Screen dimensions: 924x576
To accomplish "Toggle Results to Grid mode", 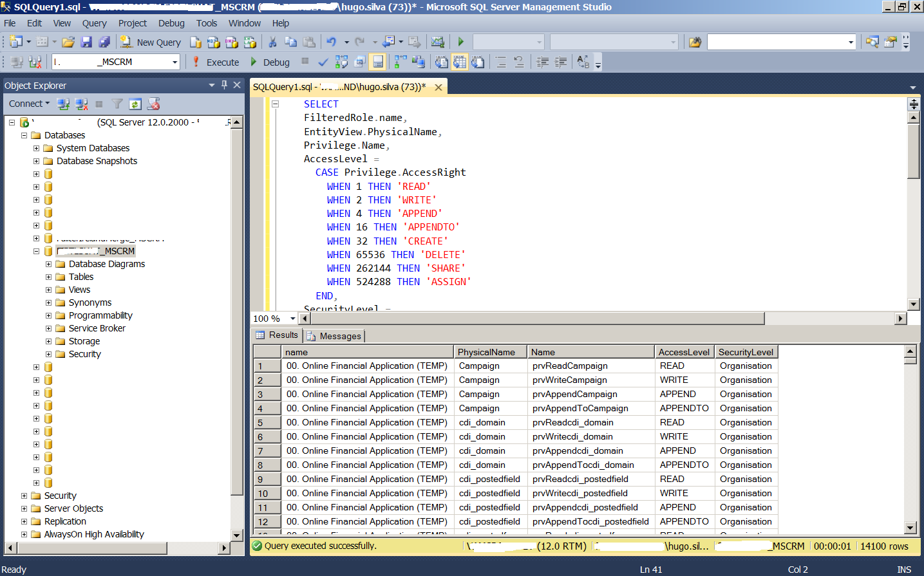I will pos(459,62).
